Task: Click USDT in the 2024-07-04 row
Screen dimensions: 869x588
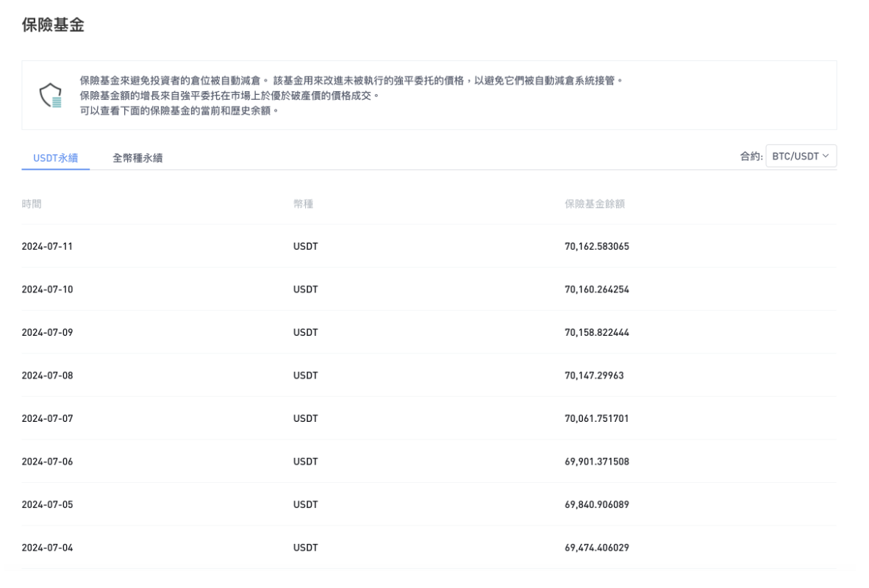Action: pos(305,548)
